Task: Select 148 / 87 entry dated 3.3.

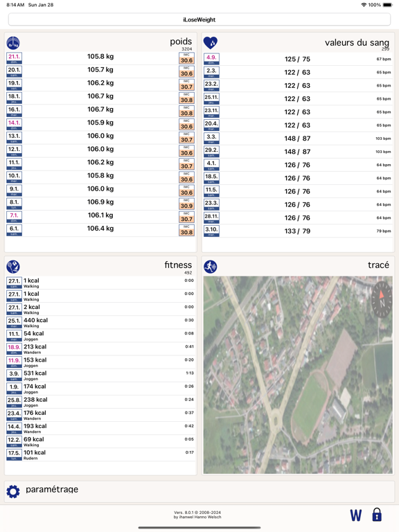Action: click(297, 139)
